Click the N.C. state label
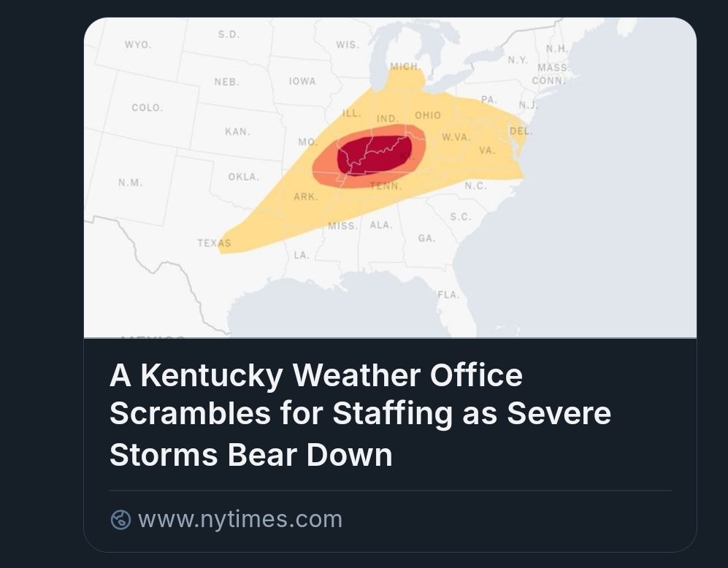Image resolution: width=728 pixels, height=568 pixels. tap(475, 186)
